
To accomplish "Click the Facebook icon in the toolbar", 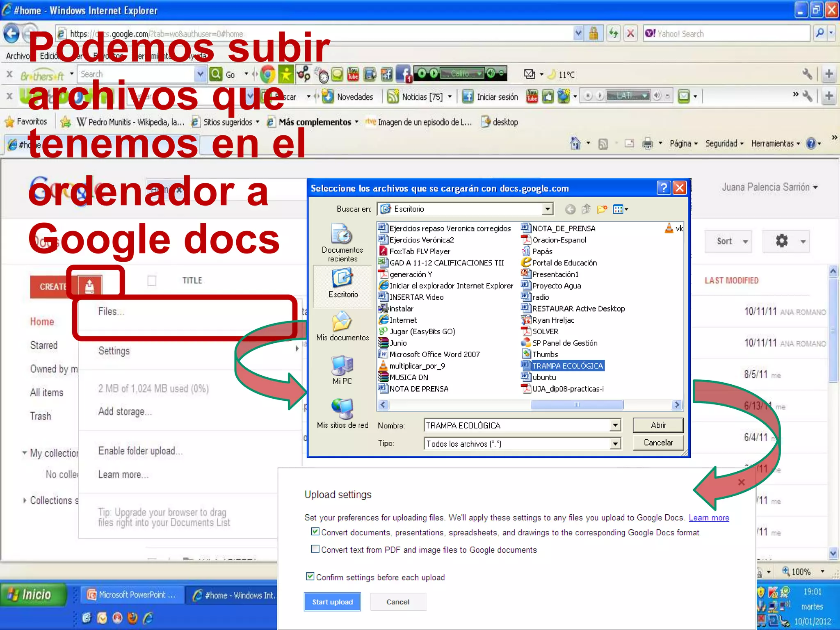I will (404, 74).
